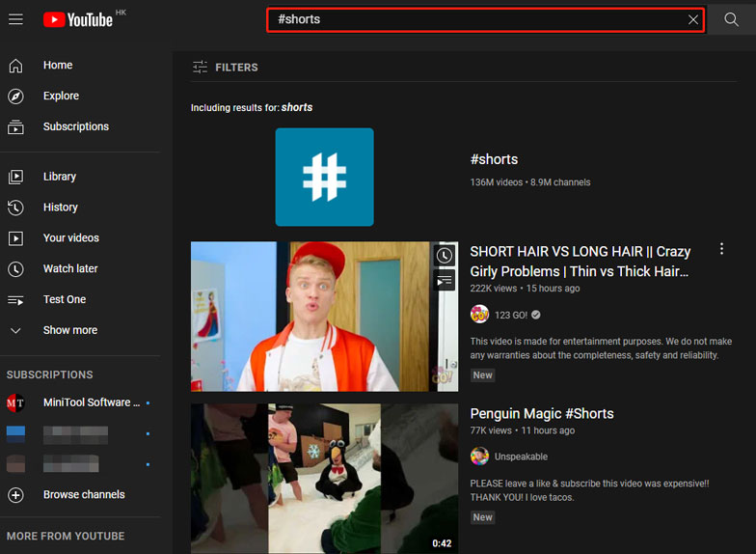
Task: Open three-dot menu for hair video
Action: tap(721, 249)
